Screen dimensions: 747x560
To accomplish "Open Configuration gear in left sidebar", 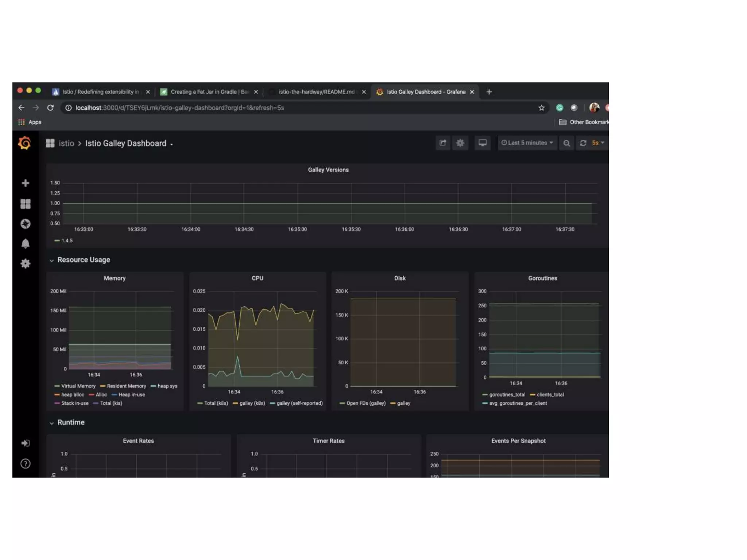I will coord(25,264).
